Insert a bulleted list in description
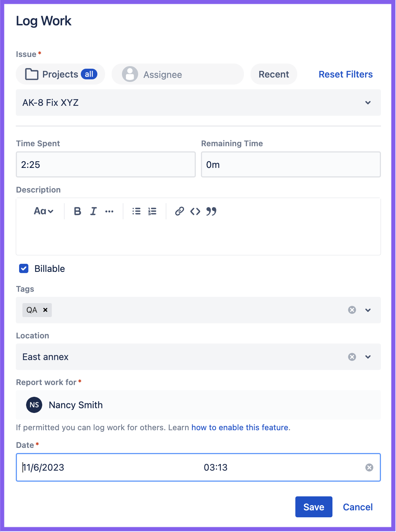 click(136, 211)
